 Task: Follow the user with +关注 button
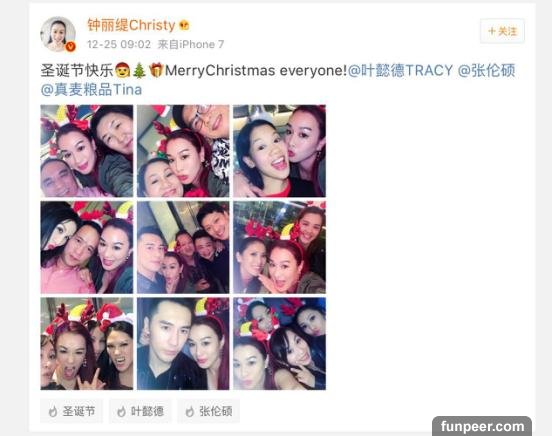(502, 31)
